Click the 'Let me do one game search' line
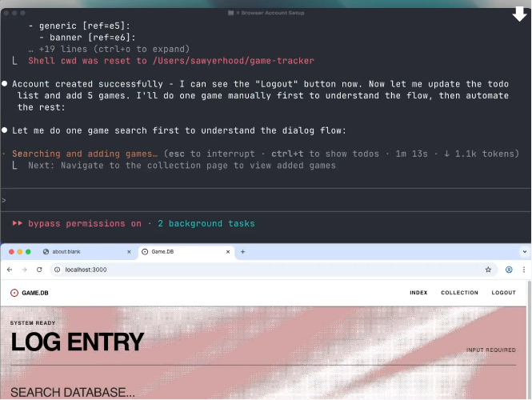 tap(179, 130)
